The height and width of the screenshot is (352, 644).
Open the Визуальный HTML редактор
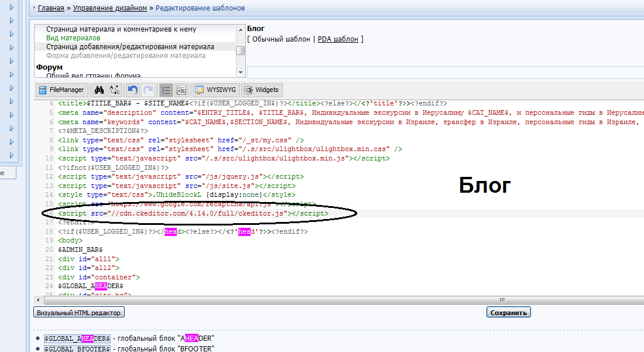click(x=79, y=313)
